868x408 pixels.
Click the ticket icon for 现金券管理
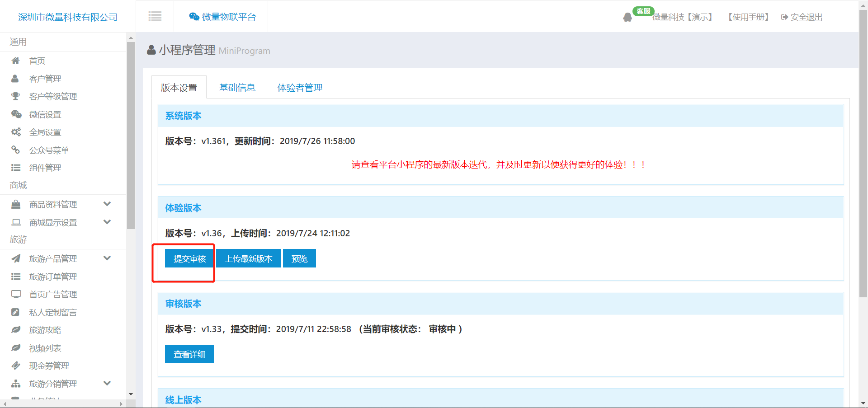pyautogui.click(x=16, y=366)
